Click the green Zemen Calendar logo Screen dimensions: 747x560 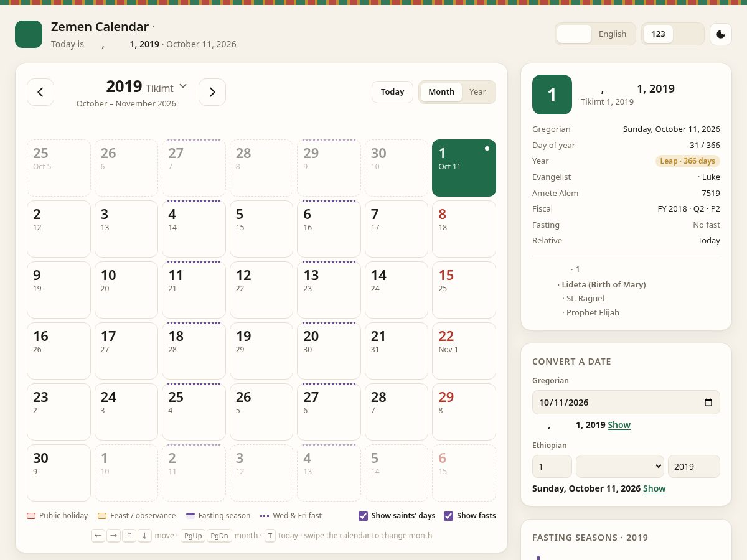tap(29, 34)
